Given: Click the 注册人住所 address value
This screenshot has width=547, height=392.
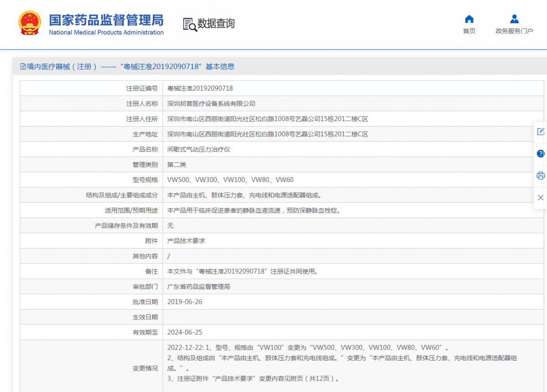Looking at the screenshot, I should [x=268, y=119].
